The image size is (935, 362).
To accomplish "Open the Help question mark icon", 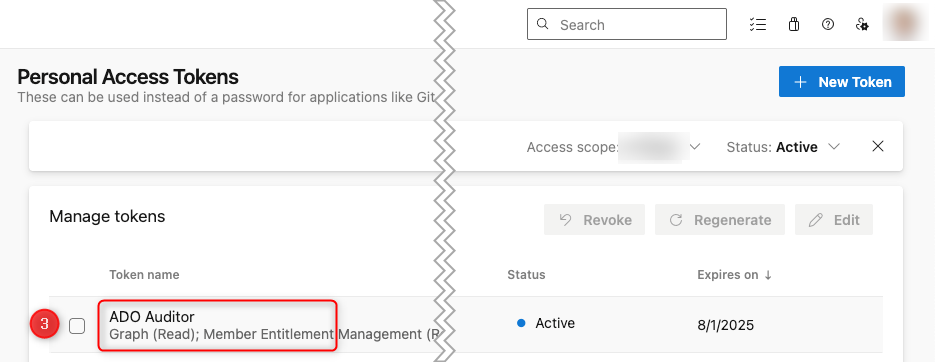I will click(x=828, y=24).
